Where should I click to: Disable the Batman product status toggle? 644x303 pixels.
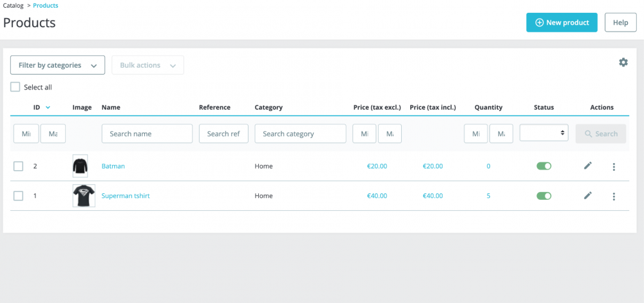544,166
